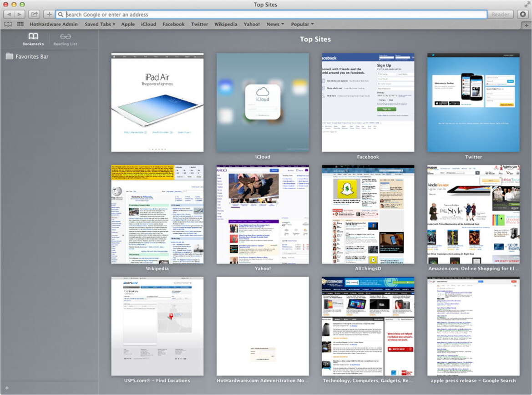The width and height of the screenshot is (532, 395).
Task: Open the Technology, Computers, Gadgets thumbnail
Action: 368,326
